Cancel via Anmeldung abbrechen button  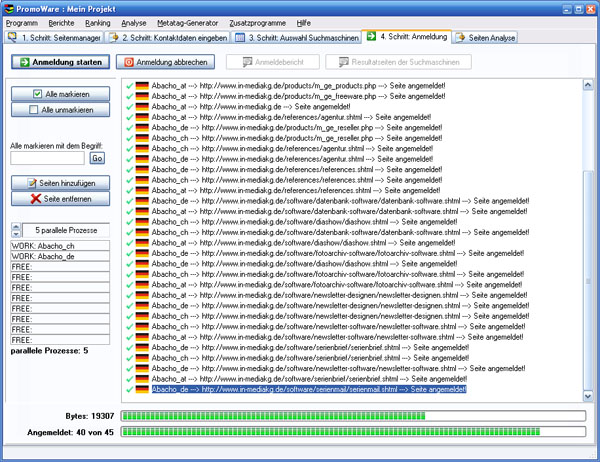165,62
